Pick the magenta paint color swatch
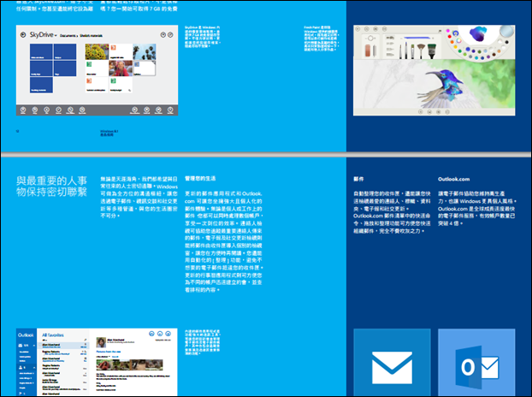532x397 pixels. (x=448, y=32)
